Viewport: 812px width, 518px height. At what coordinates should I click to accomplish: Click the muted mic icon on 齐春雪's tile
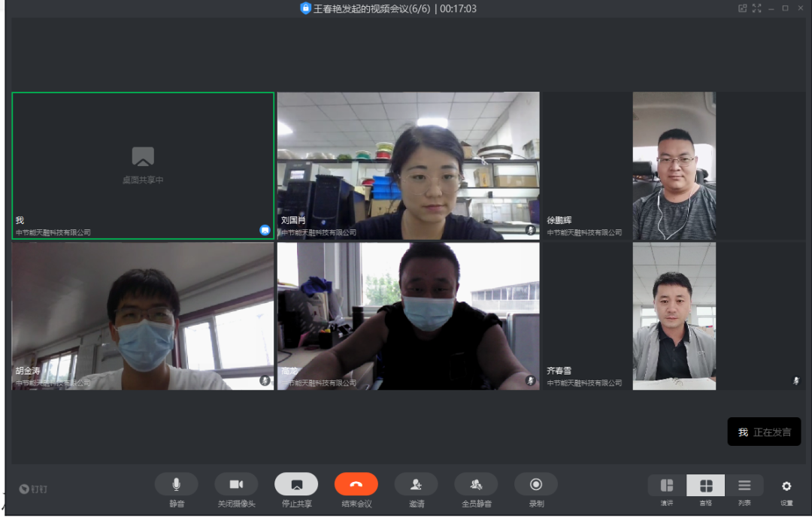tap(795, 381)
